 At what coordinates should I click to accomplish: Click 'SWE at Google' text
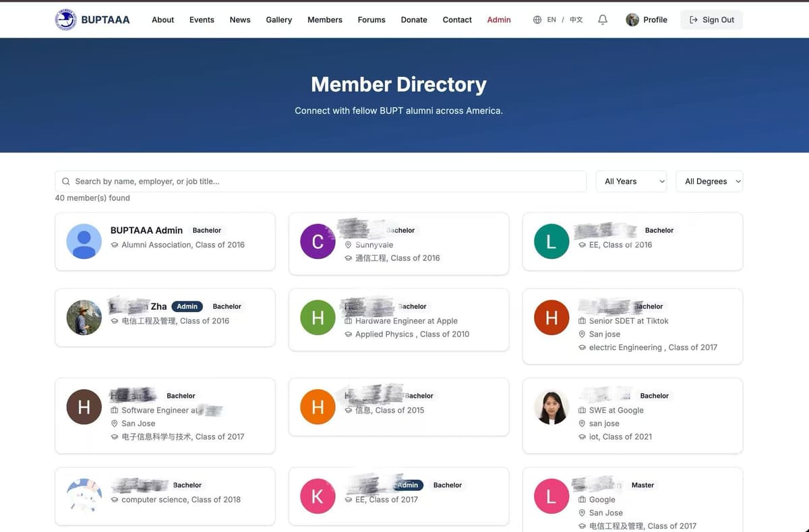click(616, 410)
